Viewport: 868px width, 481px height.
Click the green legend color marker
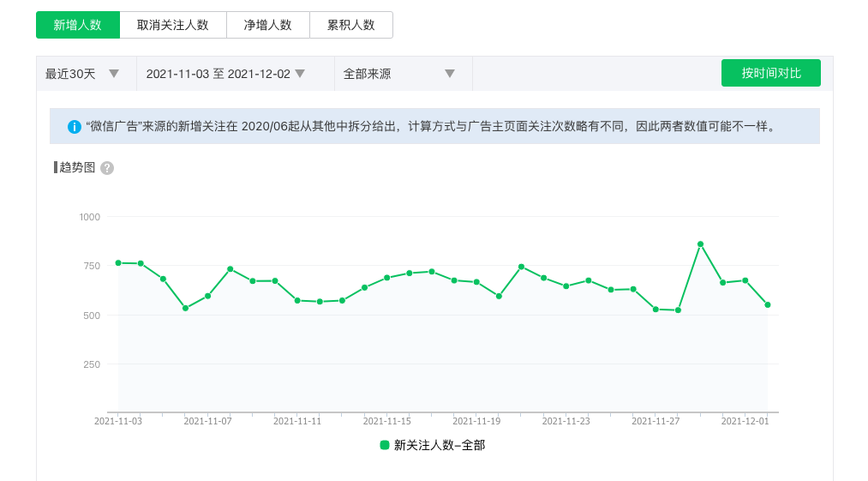click(x=385, y=445)
